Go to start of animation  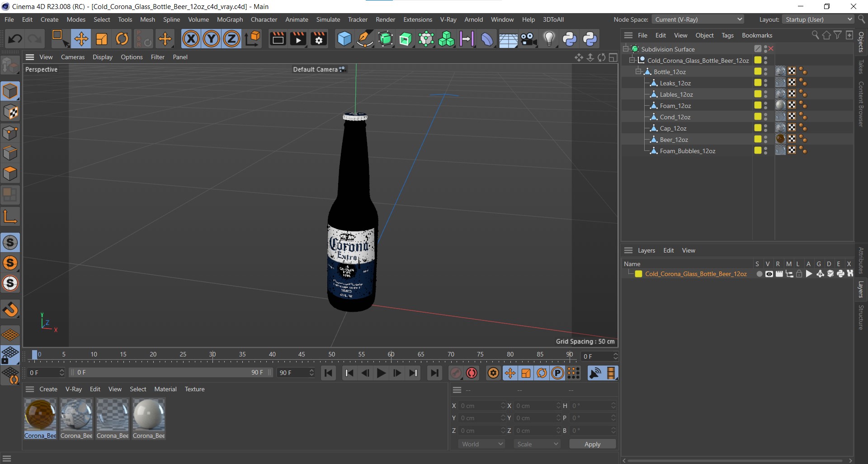(x=329, y=373)
